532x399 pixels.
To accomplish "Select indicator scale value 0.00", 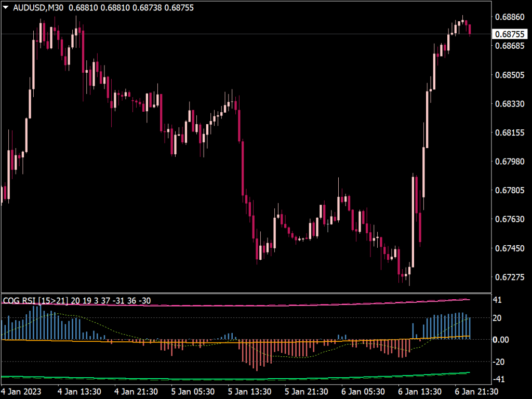I will 501,340.
